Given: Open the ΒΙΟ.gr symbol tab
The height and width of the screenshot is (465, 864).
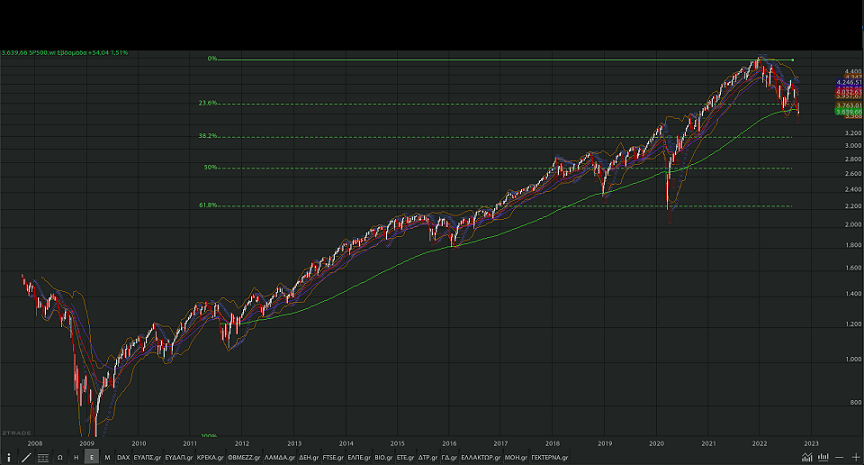Looking at the screenshot, I should (x=384, y=457).
